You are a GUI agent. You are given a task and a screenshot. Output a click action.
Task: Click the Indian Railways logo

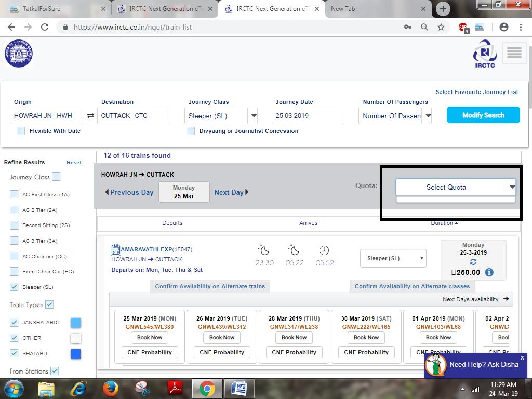[x=19, y=54]
